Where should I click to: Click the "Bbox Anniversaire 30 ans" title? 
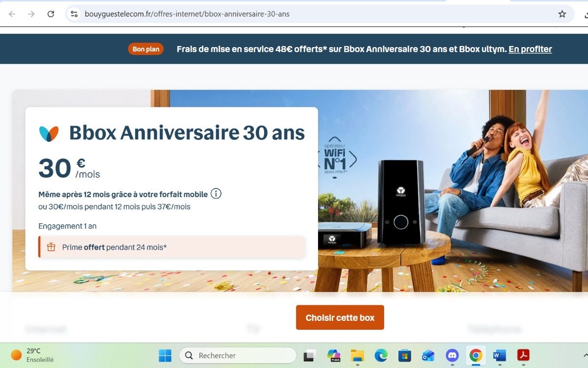(187, 133)
